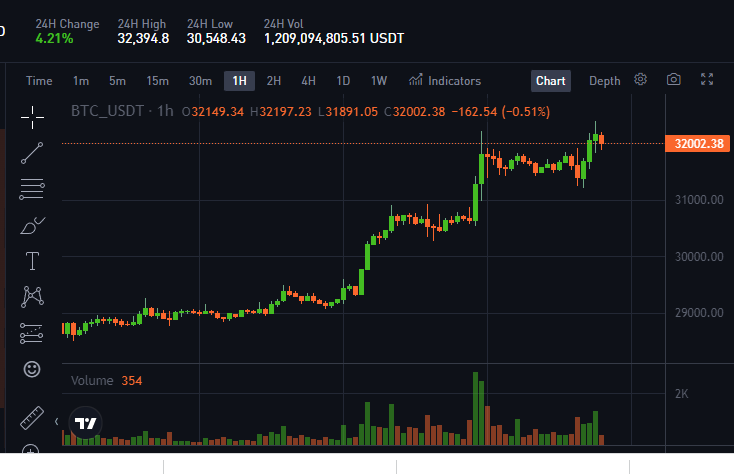This screenshot has height=474, width=734.
Task: Open the XABCD pattern tool
Action: point(32,297)
